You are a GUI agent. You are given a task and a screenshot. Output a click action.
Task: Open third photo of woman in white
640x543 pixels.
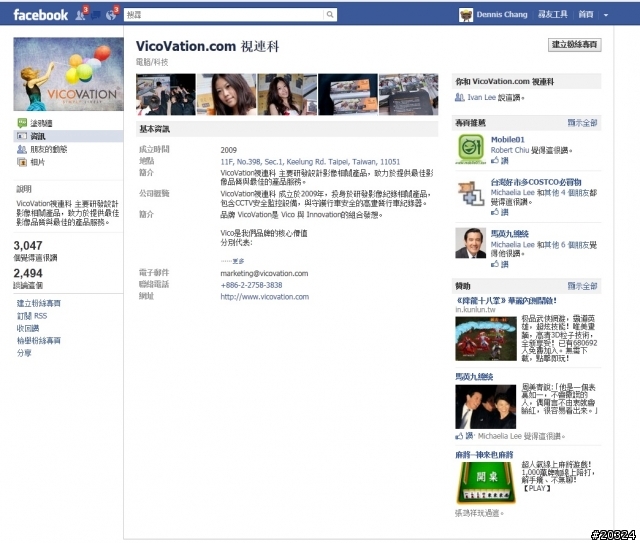pos(287,94)
